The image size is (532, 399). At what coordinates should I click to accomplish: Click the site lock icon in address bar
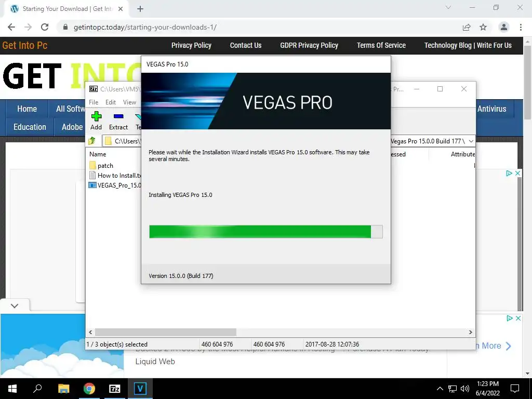(x=65, y=27)
